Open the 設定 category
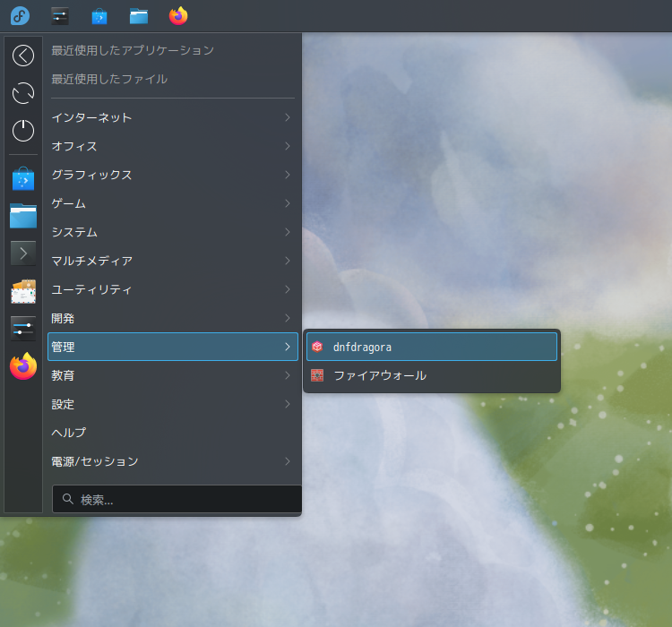This screenshot has width=672, height=627. [173, 404]
